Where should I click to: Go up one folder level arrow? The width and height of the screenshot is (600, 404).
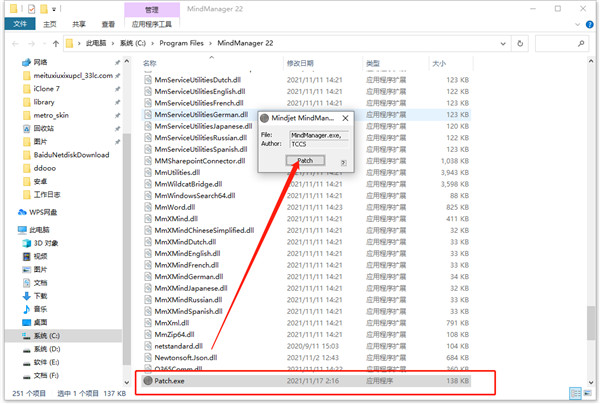pos(56,44)
